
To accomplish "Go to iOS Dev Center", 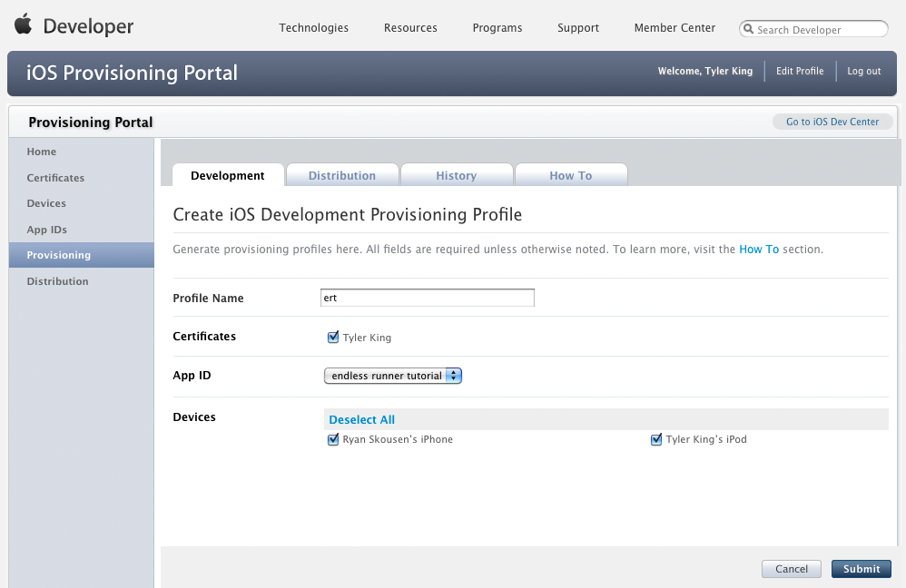I will click(832, 122).
